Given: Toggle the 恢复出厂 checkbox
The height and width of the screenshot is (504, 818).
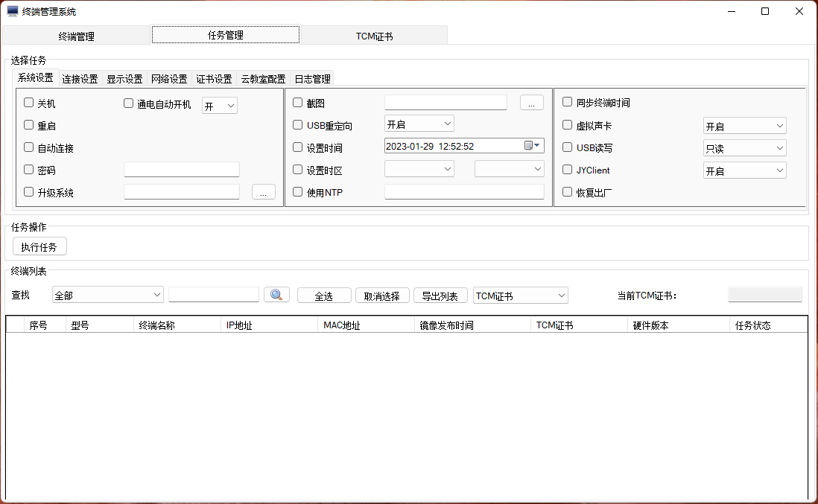Looking at the screenshot, I should [x=568, y=192].
